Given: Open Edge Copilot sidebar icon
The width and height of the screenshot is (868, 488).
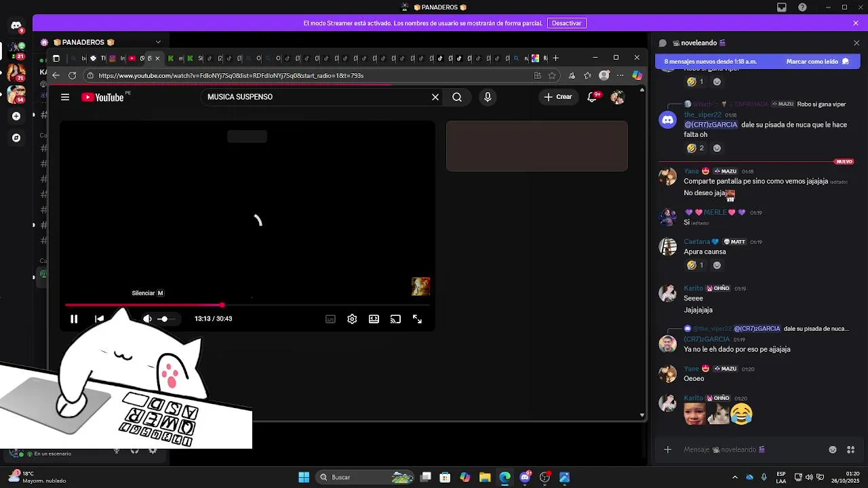Looking at the screenshot, I should point(637,75).
